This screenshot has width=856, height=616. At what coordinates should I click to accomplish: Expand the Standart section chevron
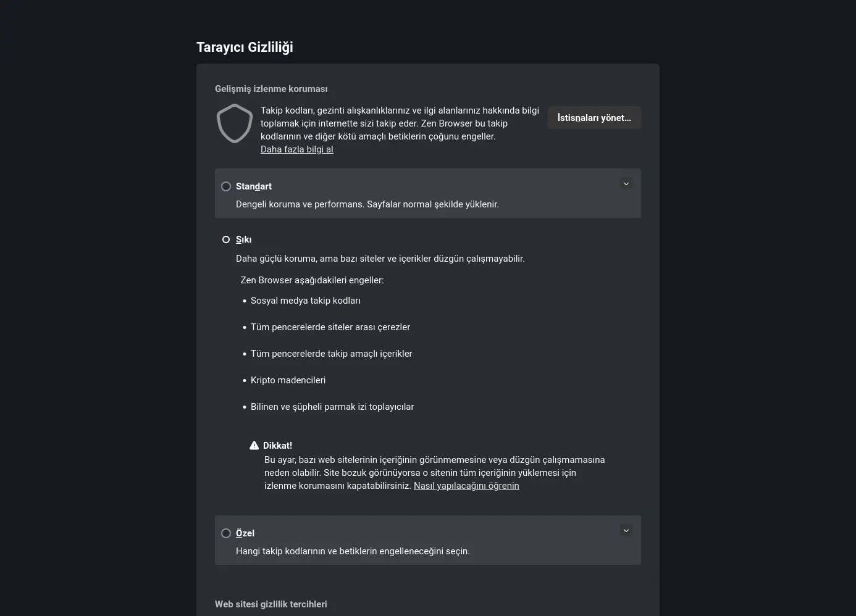[626, 184]
